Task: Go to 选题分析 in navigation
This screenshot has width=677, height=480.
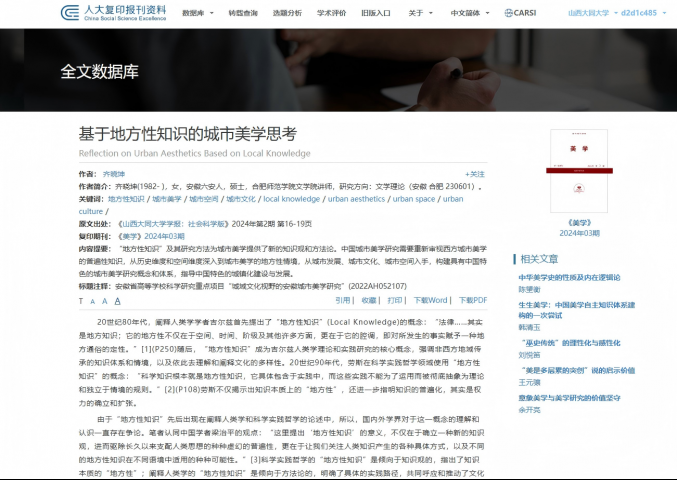Action: click(x=287, y=14)
